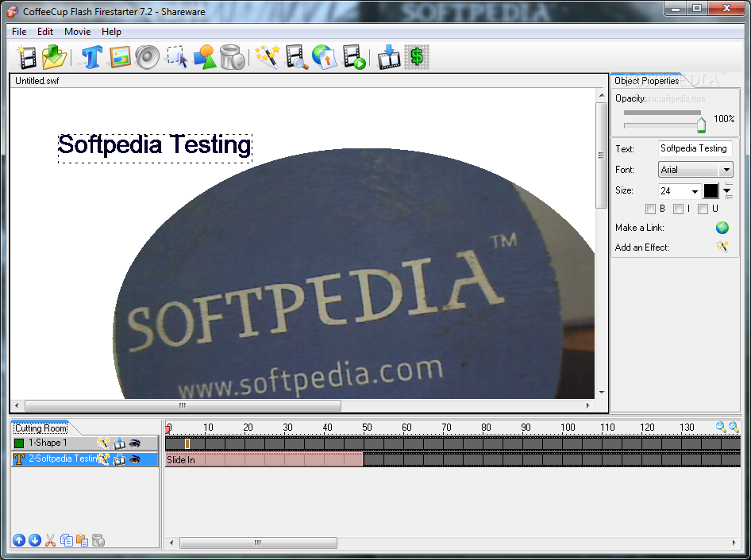Click the filmstrip icon on 1-Shape 1 row
The height and width of the screenshot is (560, 751).
(x=119, y=443)
